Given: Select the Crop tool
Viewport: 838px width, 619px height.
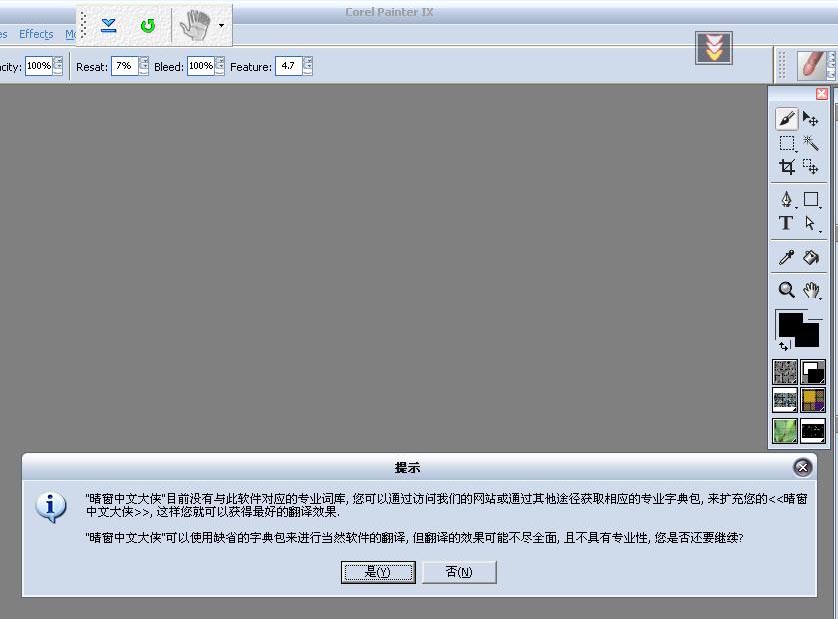Looking at the screenshot, I should click(787, 167).
